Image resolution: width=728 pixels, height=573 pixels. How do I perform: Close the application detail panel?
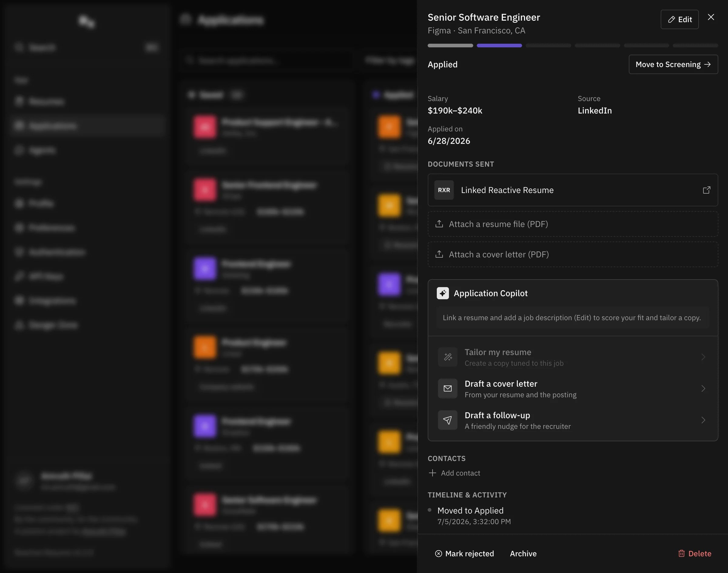coord(711,17)
